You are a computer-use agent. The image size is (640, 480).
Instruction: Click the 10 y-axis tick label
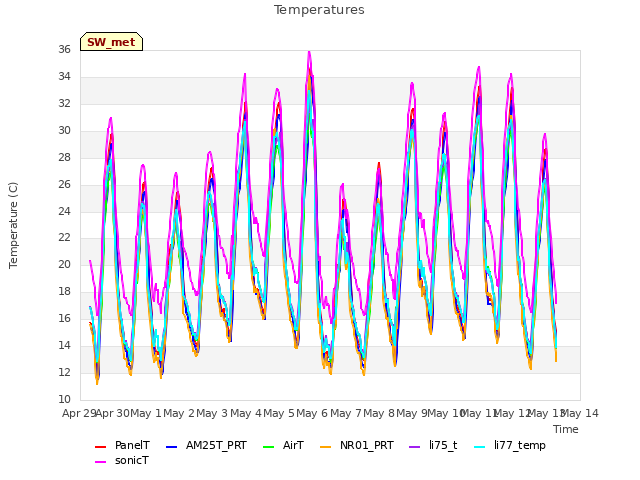coord(64,399)
